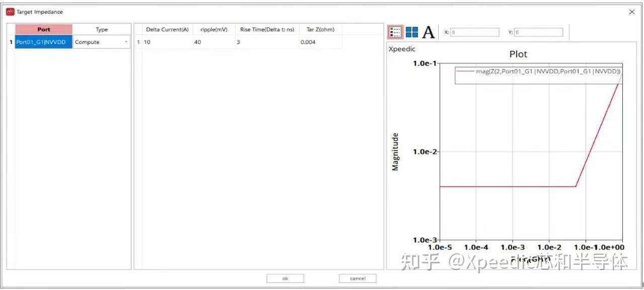Select the ripple 40 mV cell
The image size is (644, 290).
(x=197, y=42)
